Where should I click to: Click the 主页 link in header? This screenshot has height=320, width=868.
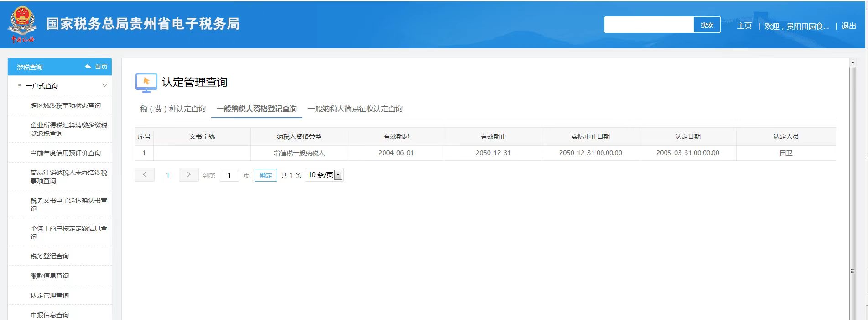pyautogui.click(x=744, y=26)
